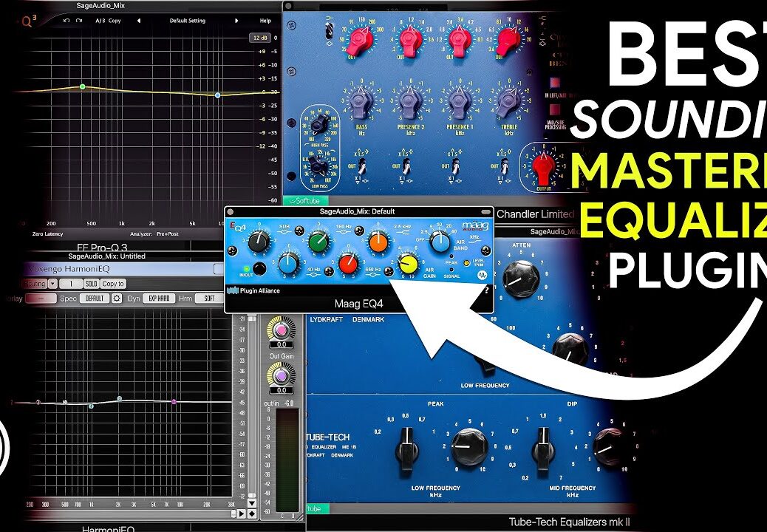
Task: Toggle Mid/Side Processing on Curve Bender
Action: click(555, 109)
